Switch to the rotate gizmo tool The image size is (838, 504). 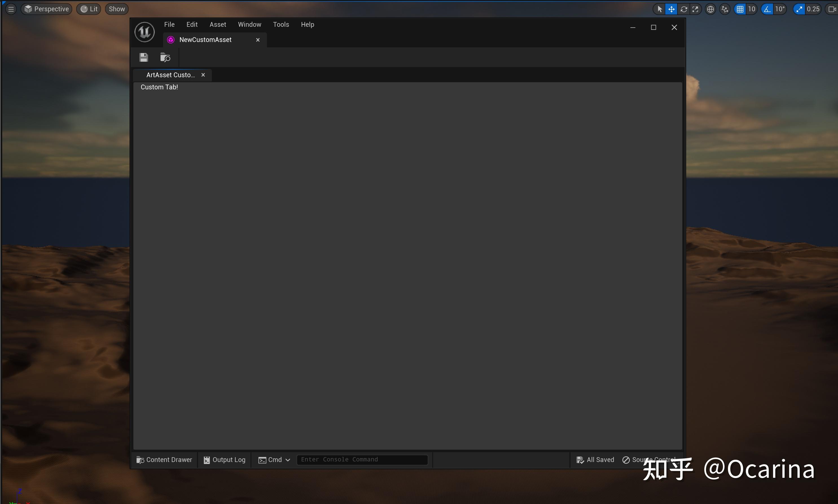pyautogui.click(x=684, y=9)
